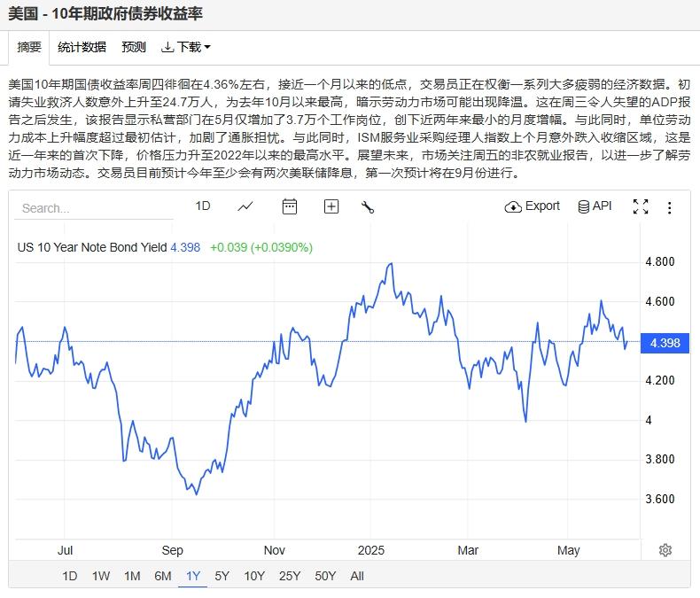Open the wrench chart tools icon
Screen dimensions: 700x598
[368, 207]
